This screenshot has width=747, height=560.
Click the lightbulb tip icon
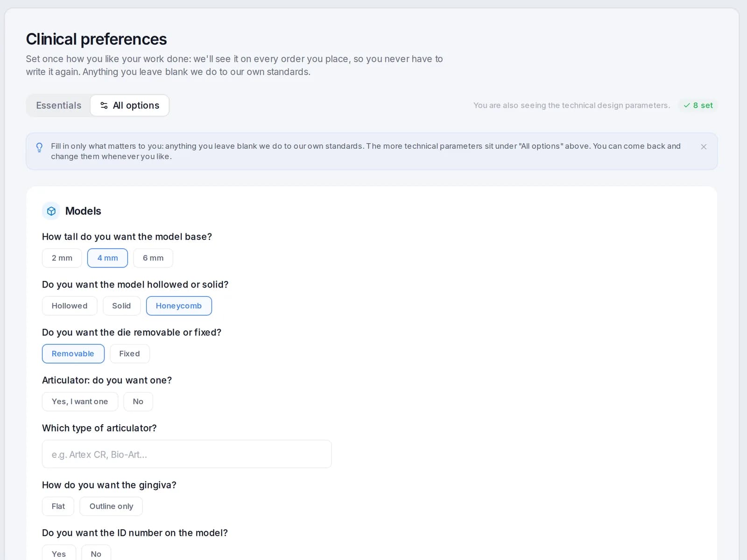[x=39, y=147]
